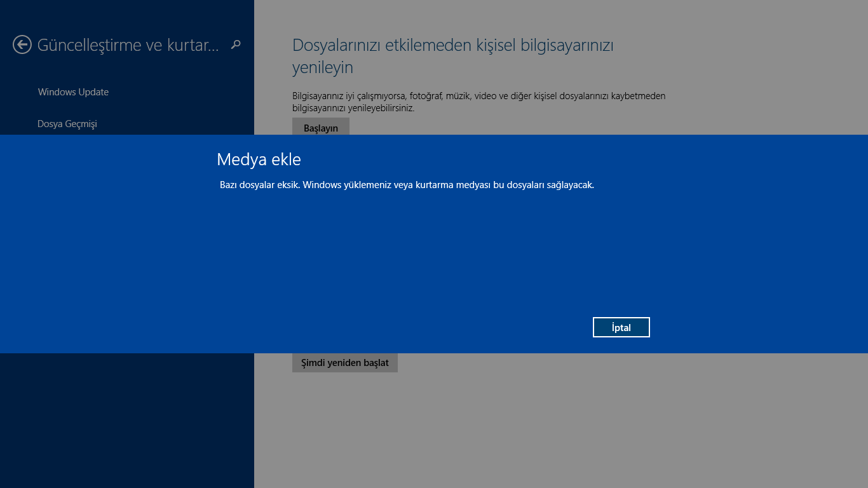This screenshot has height=488, width=868.
Task: Open search with the magnifier icon
Action: pyautogui.click(x=236, y=44)
